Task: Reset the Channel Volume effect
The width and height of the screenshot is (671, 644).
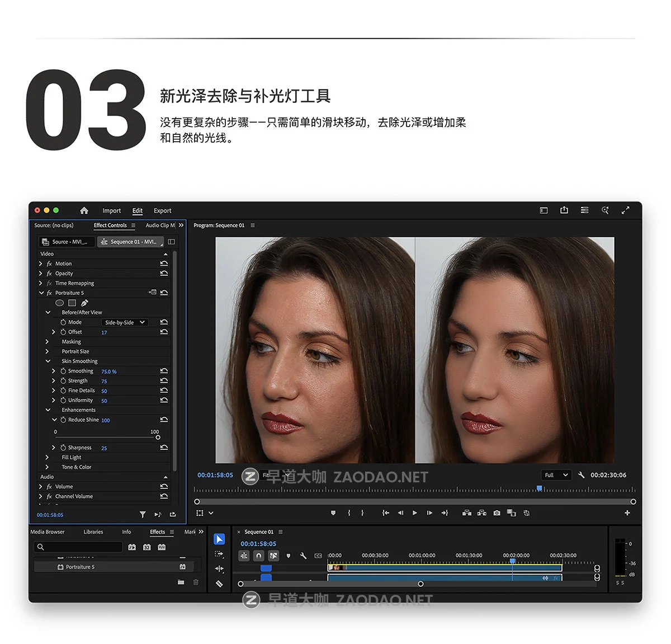Action: (164, 496)
